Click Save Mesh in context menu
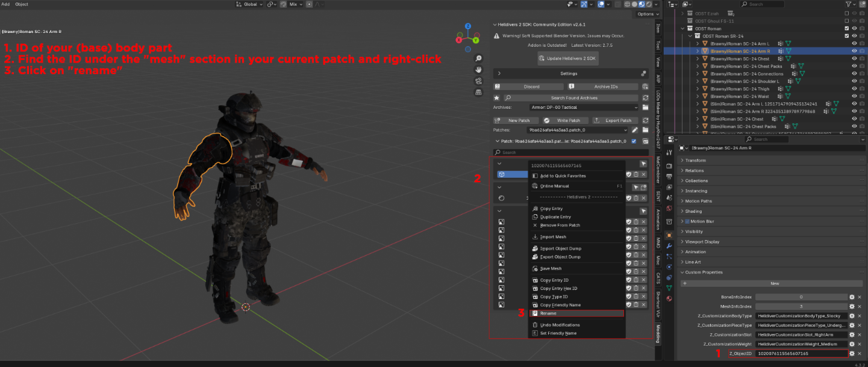This screenshot has width=868, height=367. pos(576,269)
